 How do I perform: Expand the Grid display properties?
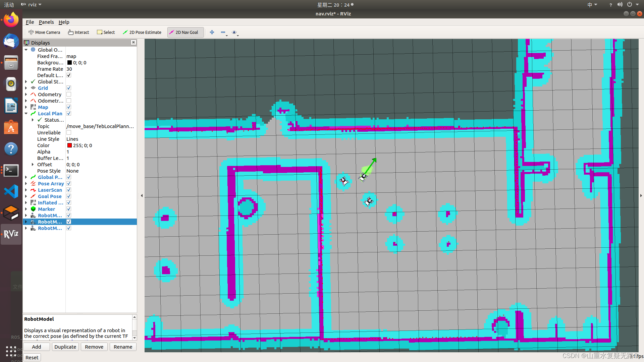click(26, 88)
